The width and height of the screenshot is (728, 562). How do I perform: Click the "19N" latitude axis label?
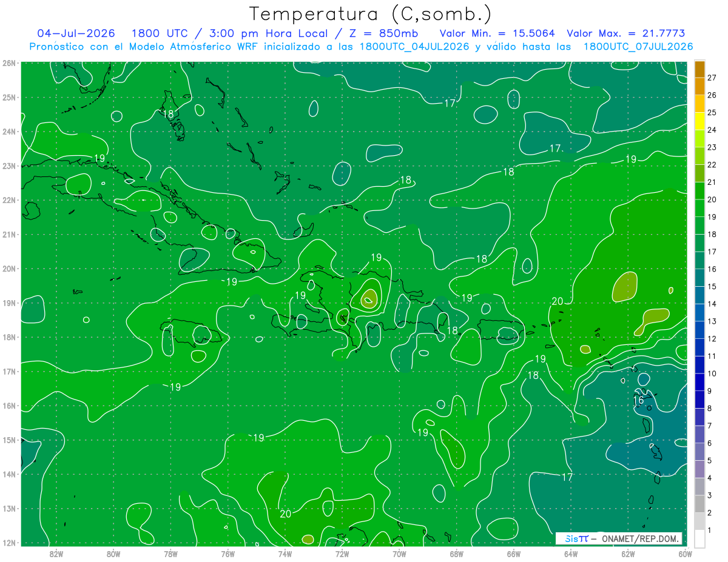pyautogui.click(x=9, y=303)
